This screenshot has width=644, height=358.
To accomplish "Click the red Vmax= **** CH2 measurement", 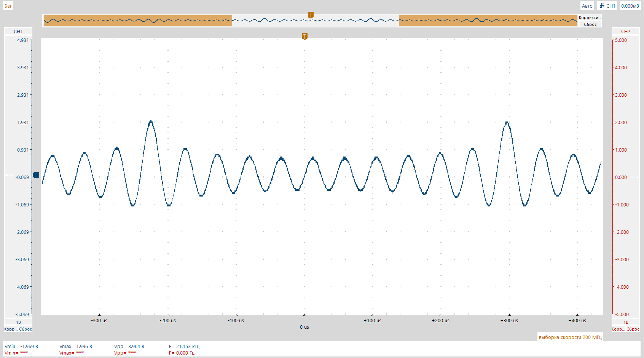I will (x=72, y=353).
